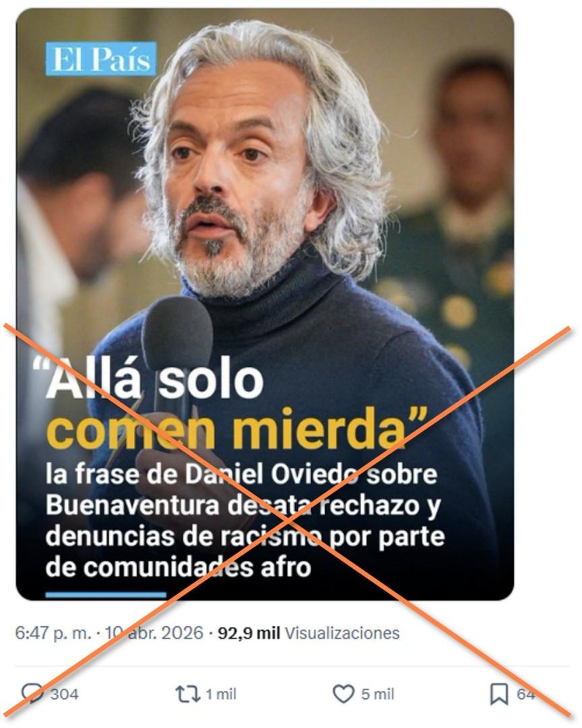This screenshot has width=582, height=728.
Task: Click the reply speech bubble icon
Action: tap(32, 694)
